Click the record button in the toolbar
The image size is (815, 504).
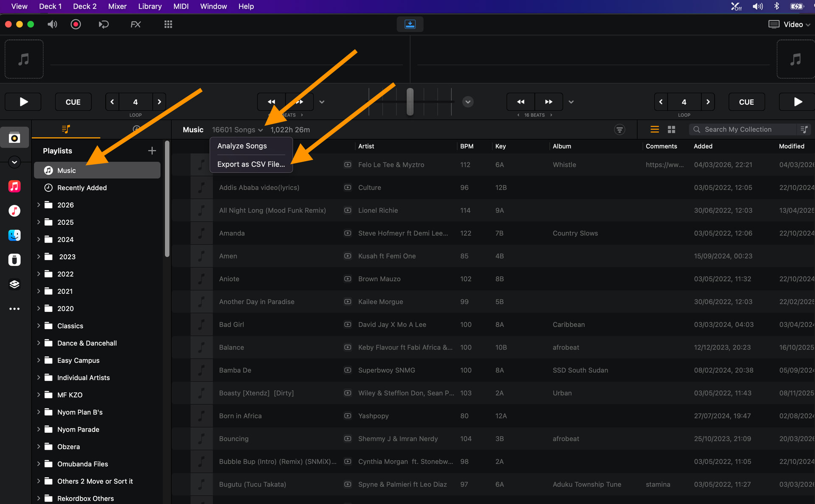point(76,24)
